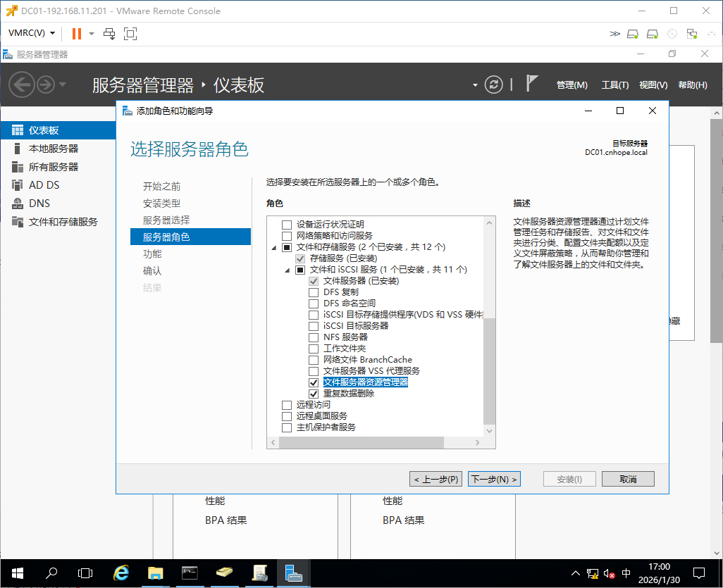
Task: Open the 帮助(H) menu
Action: coord(693,85)
